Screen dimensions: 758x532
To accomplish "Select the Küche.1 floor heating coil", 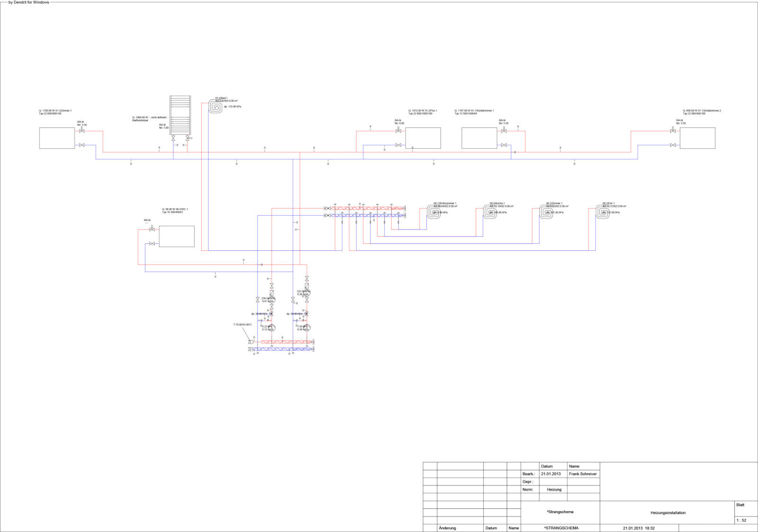I will pos(490,212).
